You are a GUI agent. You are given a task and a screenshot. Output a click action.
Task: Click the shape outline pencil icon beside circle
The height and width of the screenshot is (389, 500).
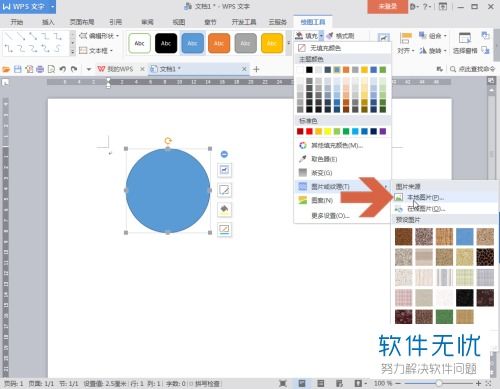224,190
